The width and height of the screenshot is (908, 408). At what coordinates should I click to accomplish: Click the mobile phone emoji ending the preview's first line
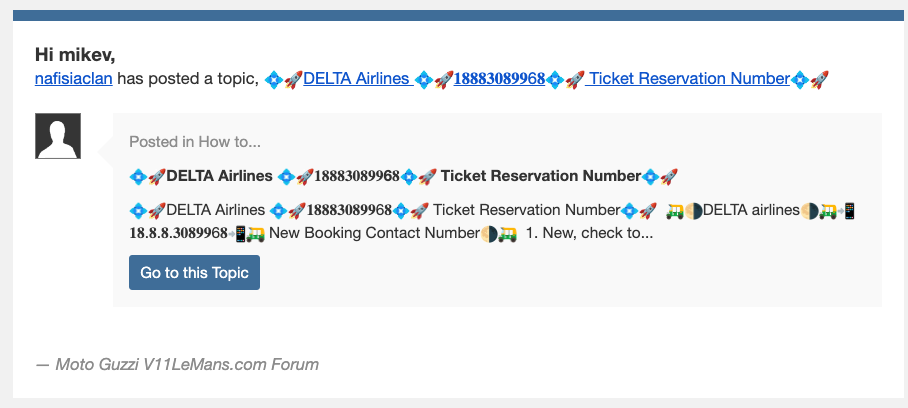(849, 211)
